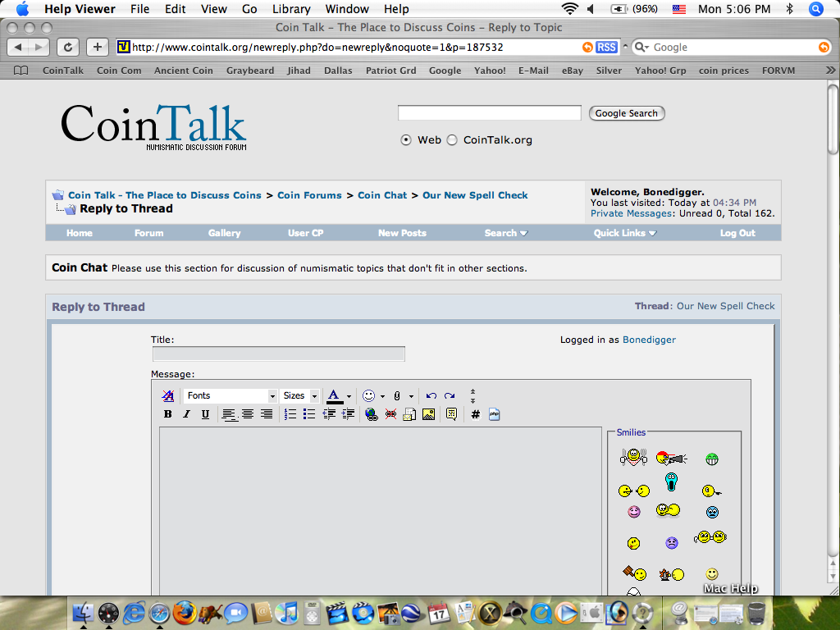Click the Google Search button
Image resolution: width=840 pixels, height=630 pixels.
pyautogui.click(x=627, y=113)
